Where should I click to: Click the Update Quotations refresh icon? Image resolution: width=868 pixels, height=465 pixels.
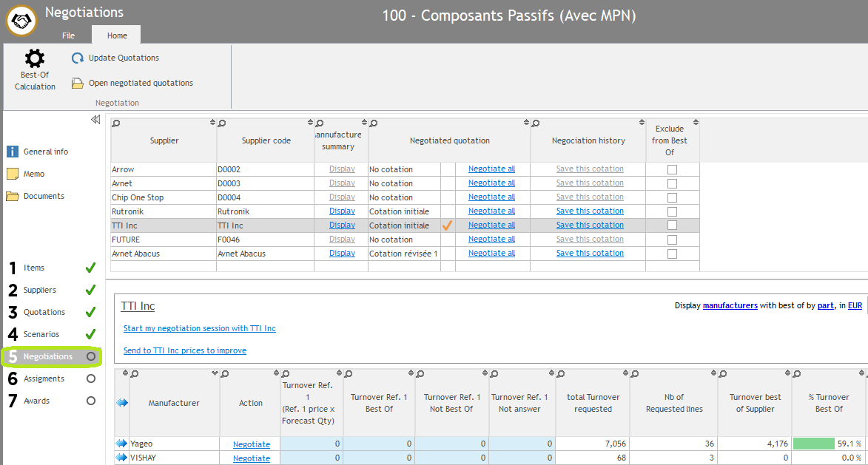click(78, 58)
